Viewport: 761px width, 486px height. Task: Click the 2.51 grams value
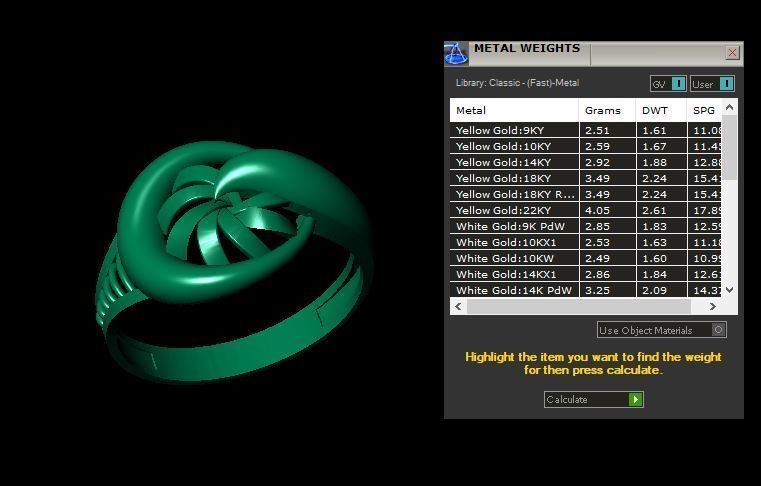click(x=597, y=130)
